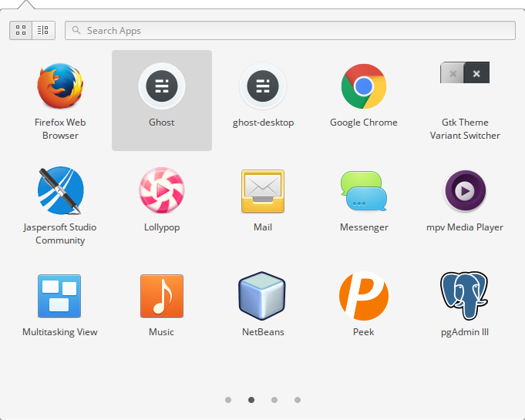Open pgAdmin III

pyautogui.click(x=465, y=311)
